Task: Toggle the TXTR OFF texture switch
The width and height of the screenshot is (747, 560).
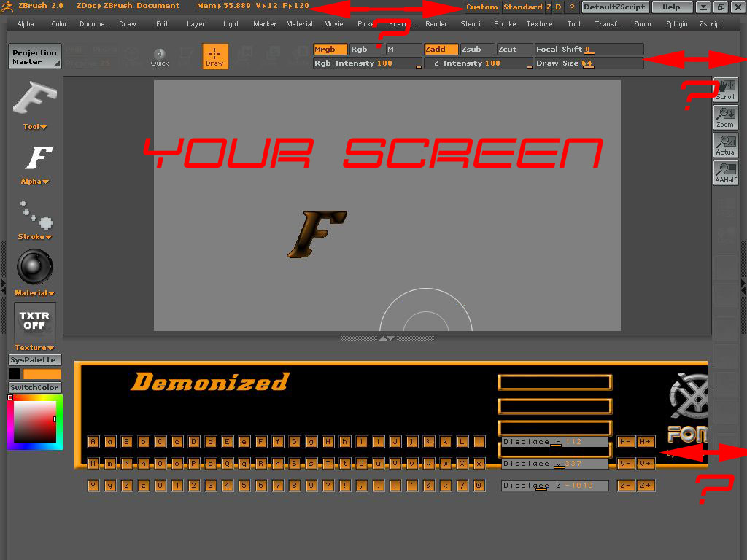Action: 34,321
